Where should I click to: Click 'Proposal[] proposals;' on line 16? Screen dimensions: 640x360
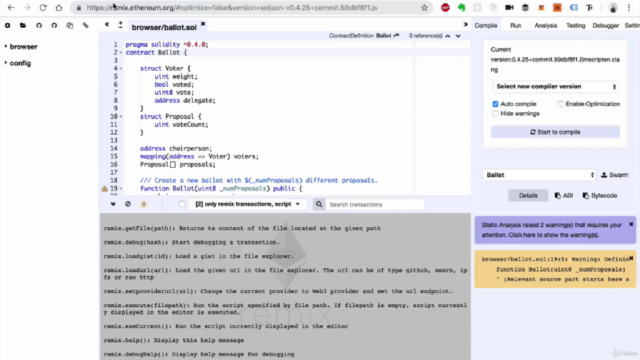pyautogui.click(x=178, y=164)
